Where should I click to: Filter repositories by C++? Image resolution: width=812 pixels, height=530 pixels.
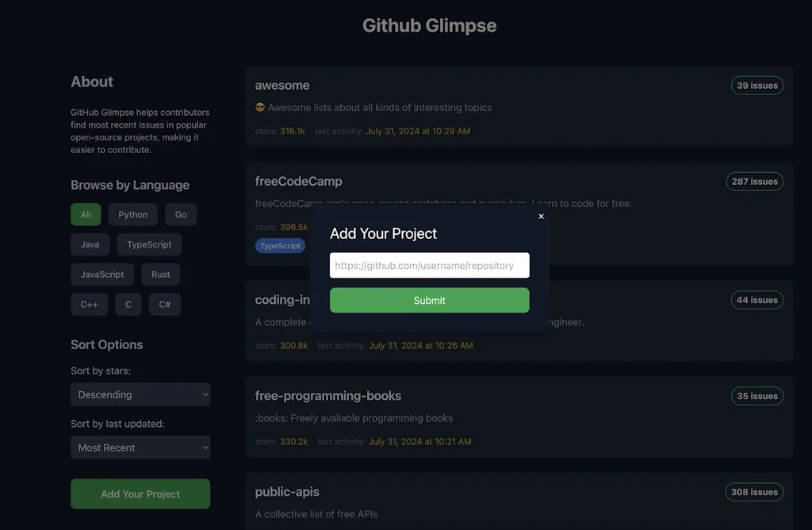[x=89, y=304]
